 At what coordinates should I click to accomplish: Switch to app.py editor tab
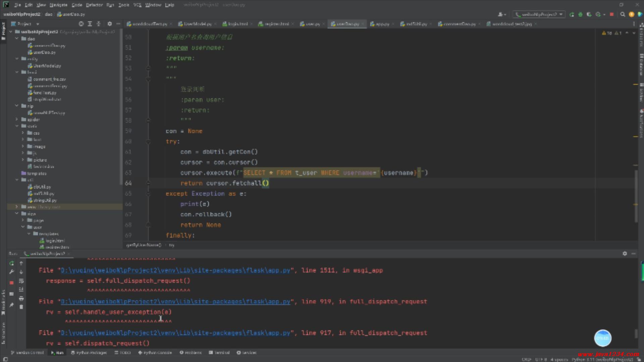pos(382,24)
